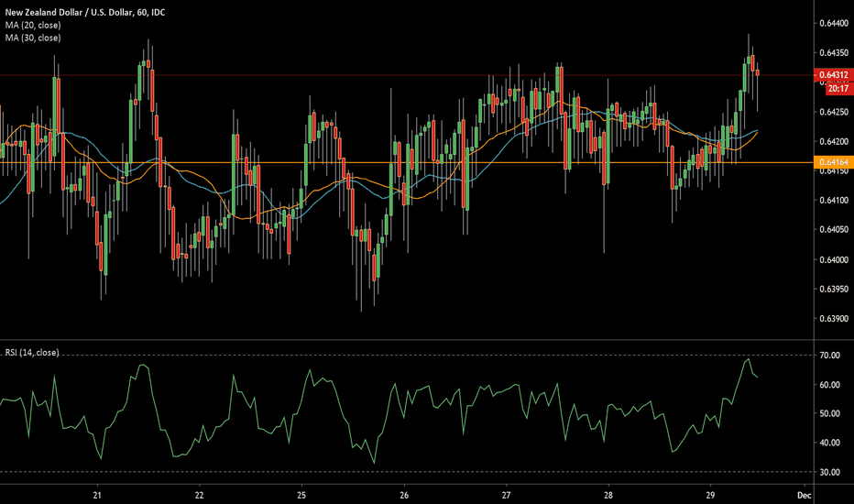Viewport: 854px width, 504px height.
Task: Click date 21 on the time axis
Action: tap(99, 493)
